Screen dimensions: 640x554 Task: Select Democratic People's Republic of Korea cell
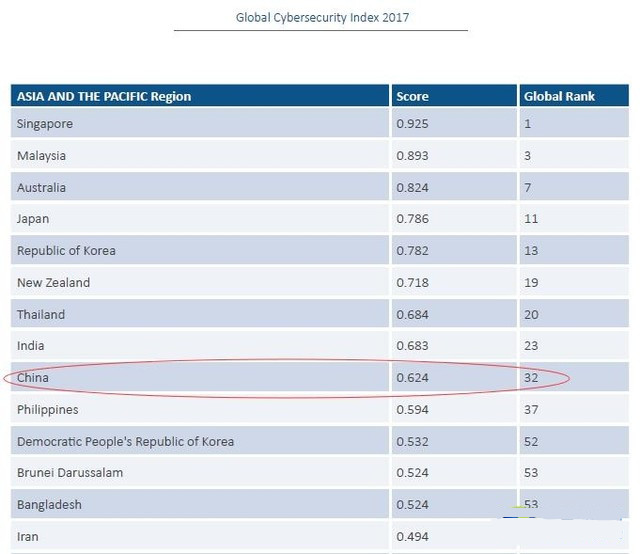200,441
